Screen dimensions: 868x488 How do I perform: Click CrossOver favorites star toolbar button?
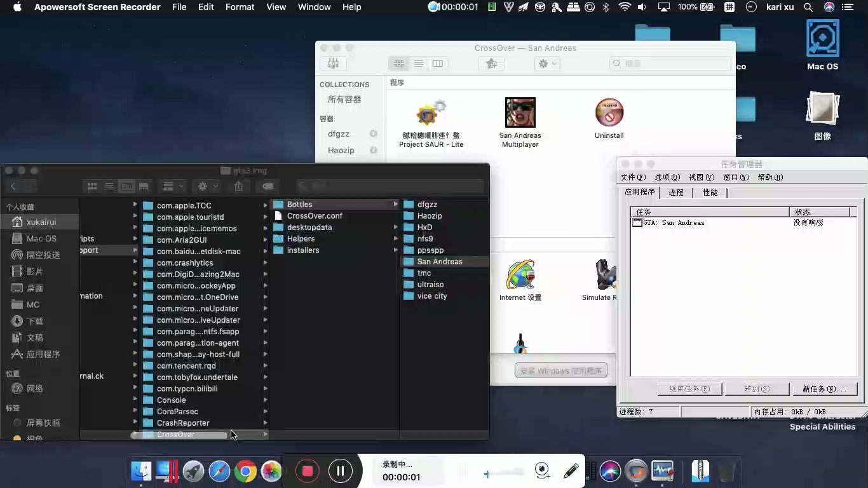(491, 64)
